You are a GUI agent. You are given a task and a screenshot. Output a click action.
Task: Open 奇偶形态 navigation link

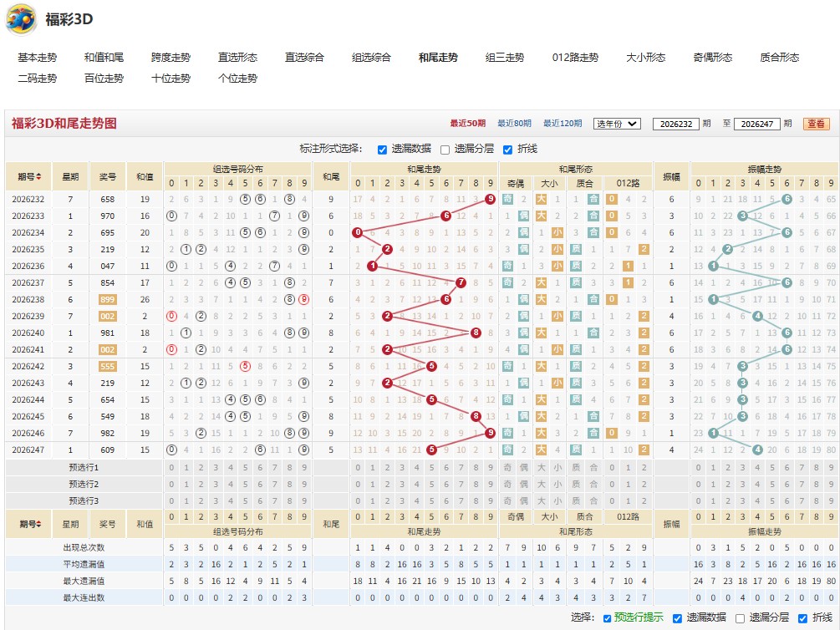[x=712, y=58]
